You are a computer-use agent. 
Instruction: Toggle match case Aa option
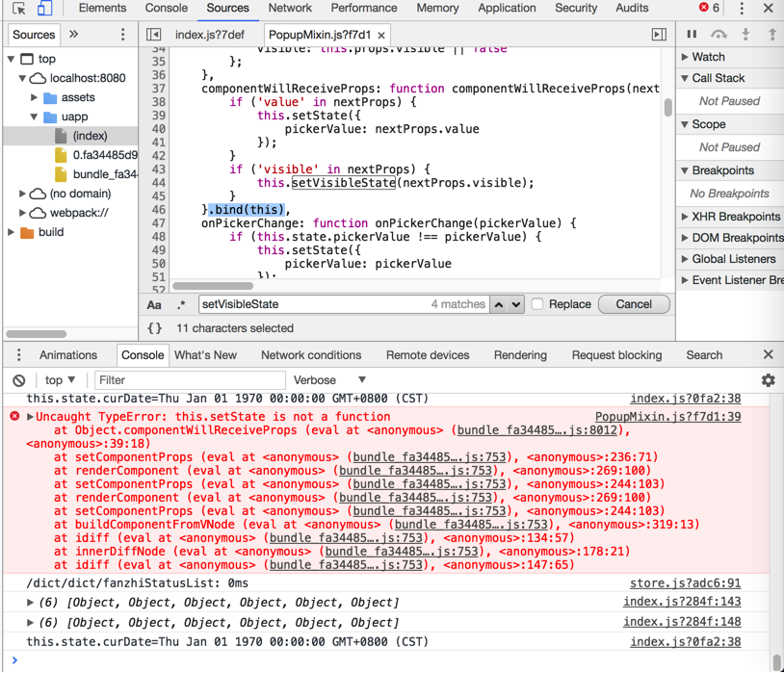154,305
